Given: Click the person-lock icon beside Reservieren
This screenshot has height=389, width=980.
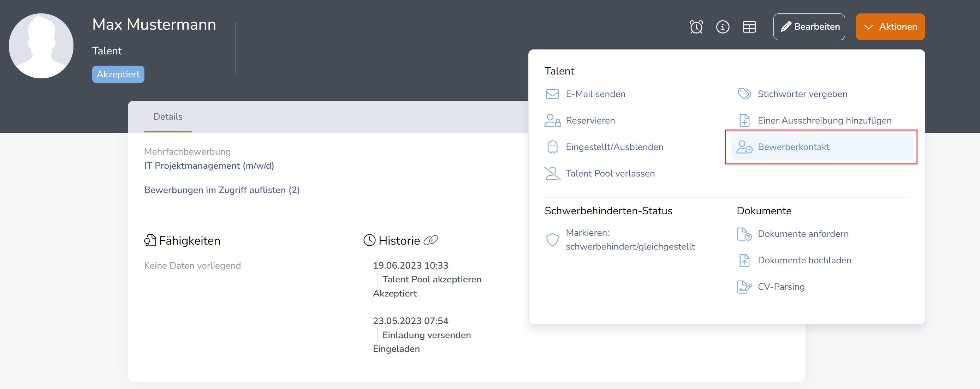Looking at the screenshot, I should pyautogui.click(x=552, y=120).
